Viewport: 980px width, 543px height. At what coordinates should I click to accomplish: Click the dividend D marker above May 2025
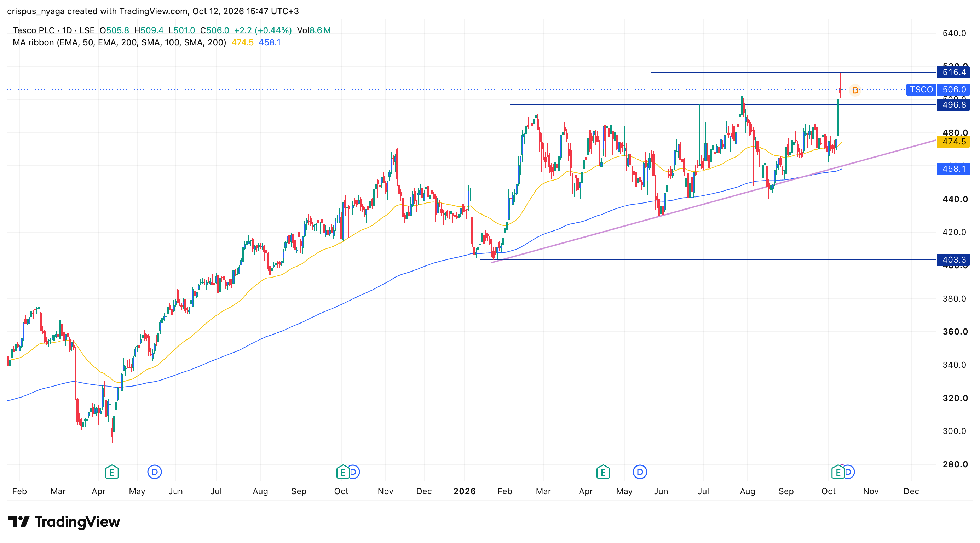click(x=155, y=472)
